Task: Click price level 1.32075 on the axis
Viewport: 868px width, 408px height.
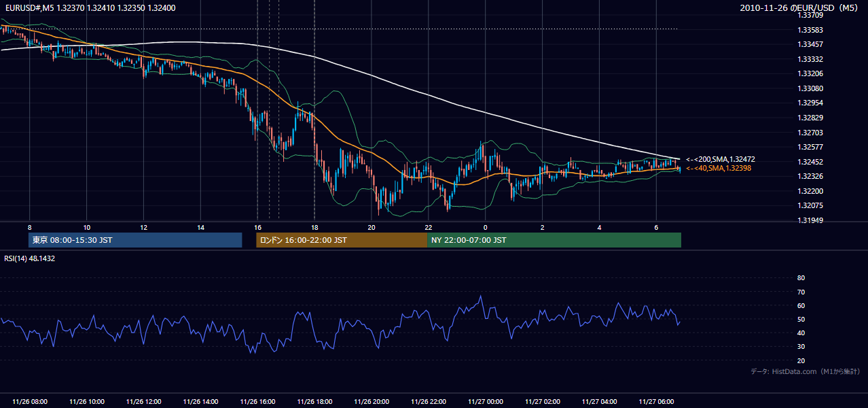Action: 810,205
